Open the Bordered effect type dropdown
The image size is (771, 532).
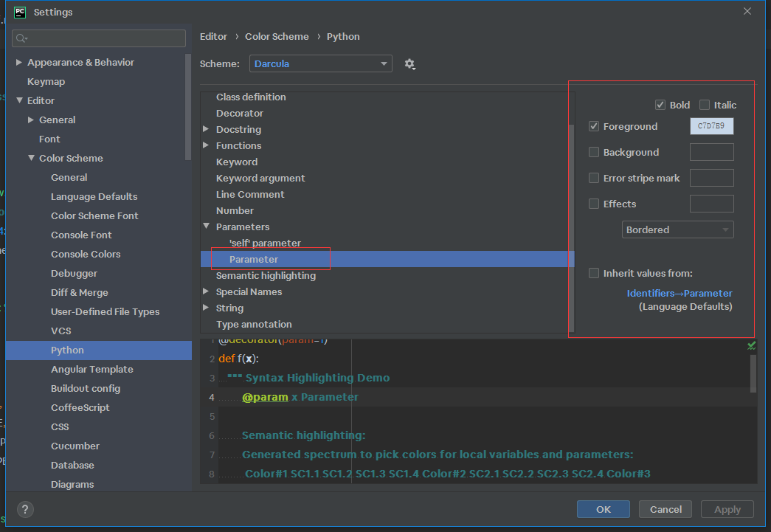[677, 229]
